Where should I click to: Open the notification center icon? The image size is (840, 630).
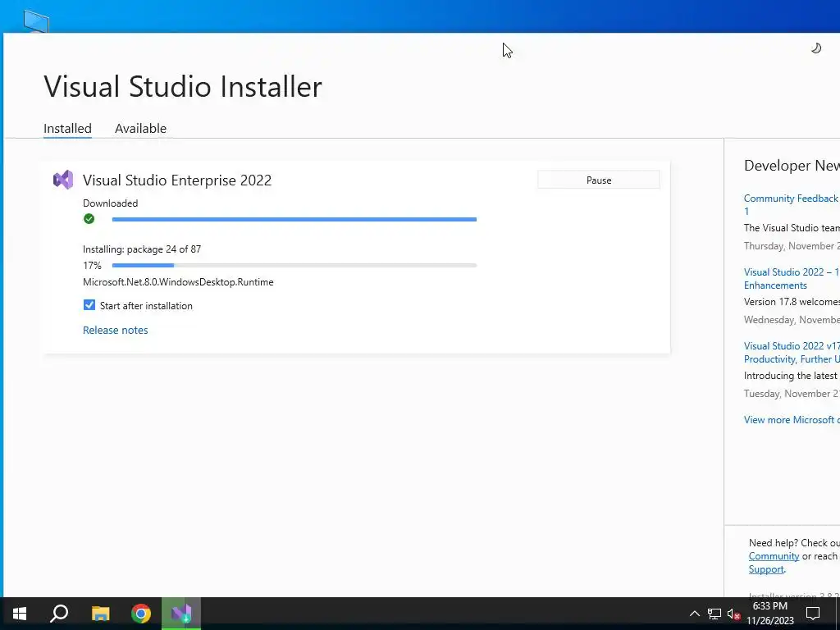[813, 614]
